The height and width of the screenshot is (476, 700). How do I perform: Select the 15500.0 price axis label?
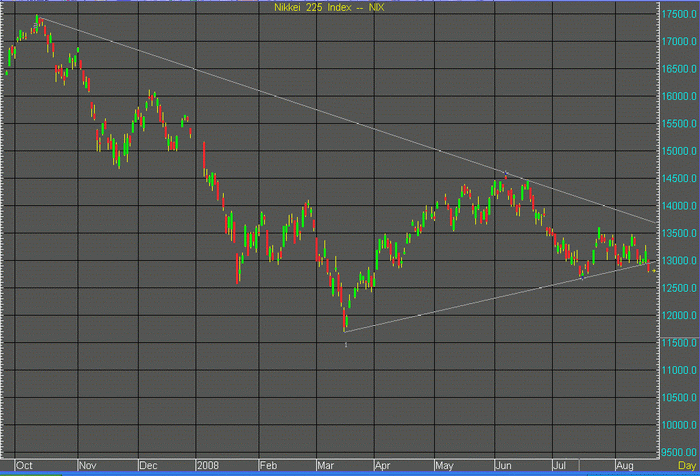coord(679,124)
